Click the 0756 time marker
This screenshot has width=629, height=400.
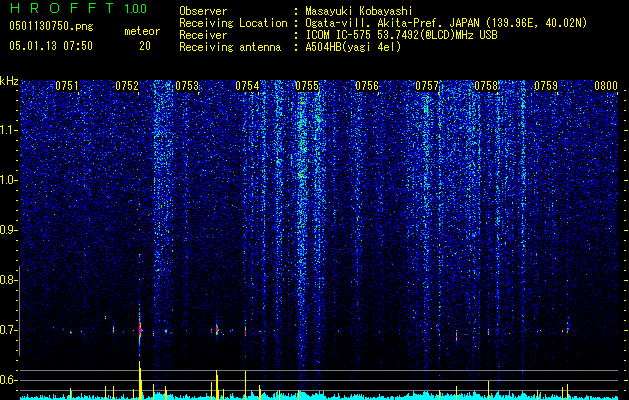[x=367, y=86]
